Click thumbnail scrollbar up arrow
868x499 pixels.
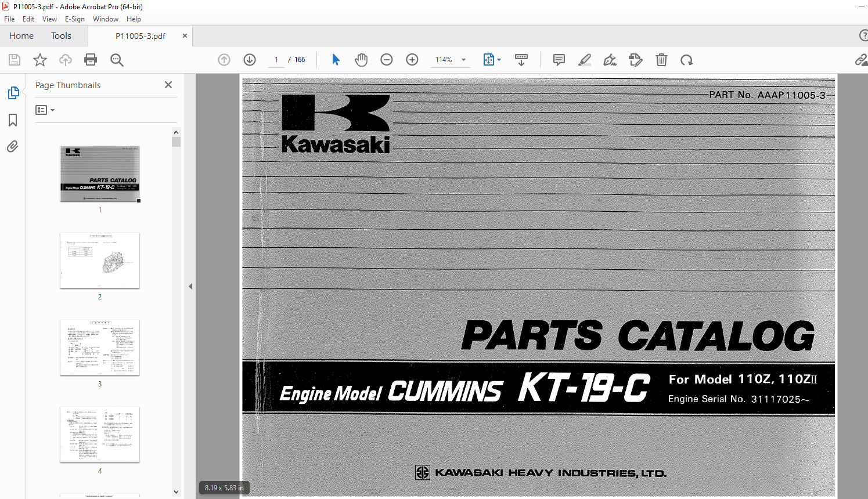[x=177, y=132]
